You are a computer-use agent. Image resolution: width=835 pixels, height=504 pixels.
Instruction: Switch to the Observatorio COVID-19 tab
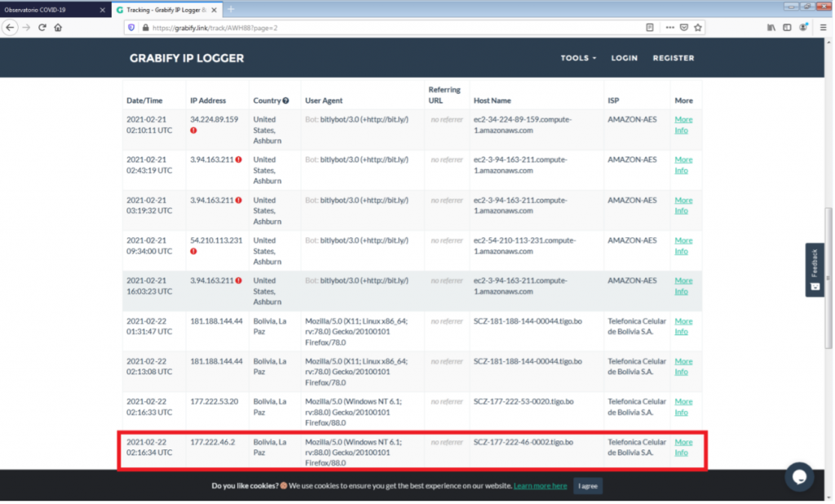point(51,9)
